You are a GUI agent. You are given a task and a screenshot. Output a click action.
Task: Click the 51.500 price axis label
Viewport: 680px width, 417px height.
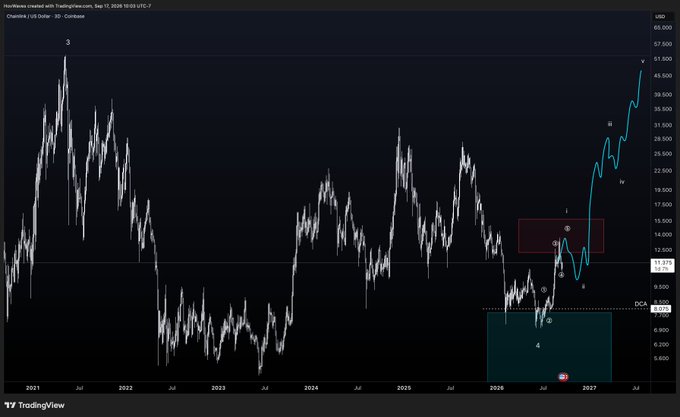pos(663,59)
